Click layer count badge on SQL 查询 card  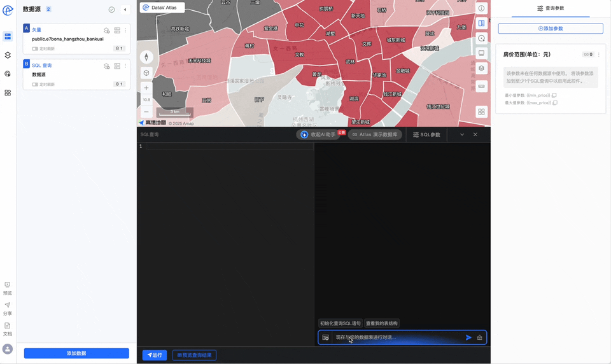tap(119, 84)
